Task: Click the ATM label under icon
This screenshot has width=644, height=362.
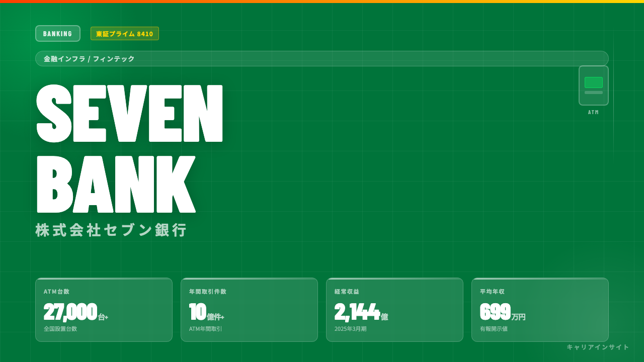Action: (x=594, y=113)
